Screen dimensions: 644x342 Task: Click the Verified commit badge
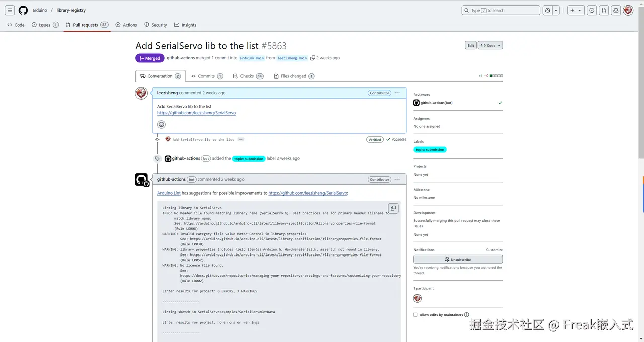pyautogui.click(x=375, y=139)
